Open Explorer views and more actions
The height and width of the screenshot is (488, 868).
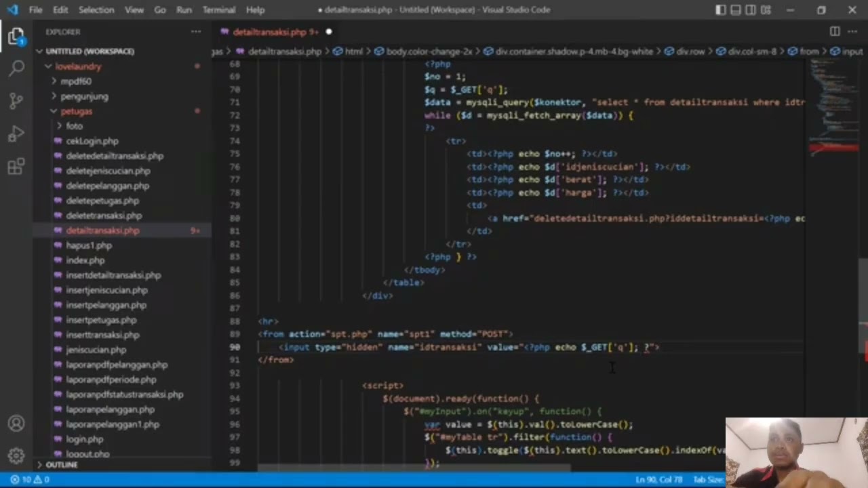[x=196, y=32]
